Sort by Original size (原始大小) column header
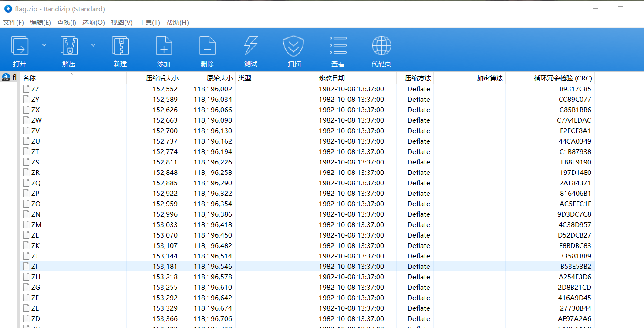 click(219, 78)
